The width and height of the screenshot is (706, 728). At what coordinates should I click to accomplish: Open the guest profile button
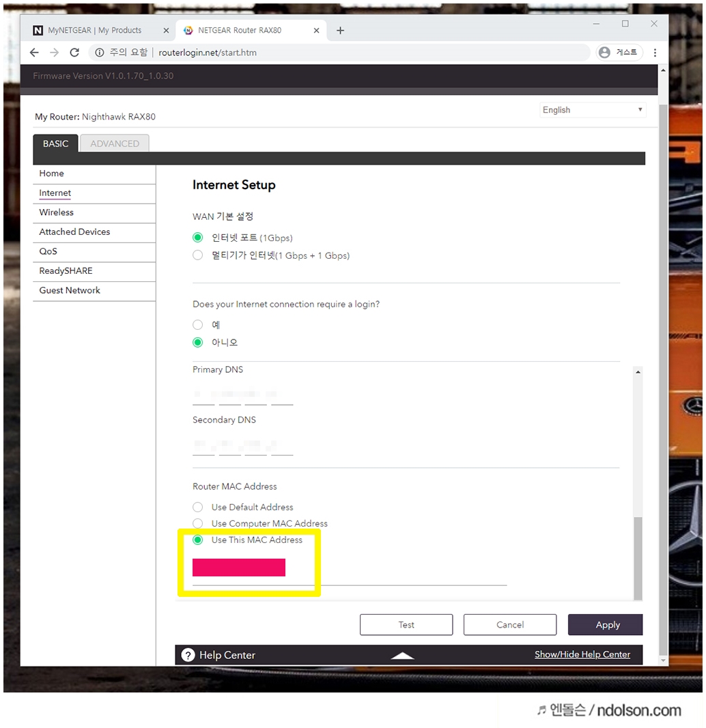(619, 53)
